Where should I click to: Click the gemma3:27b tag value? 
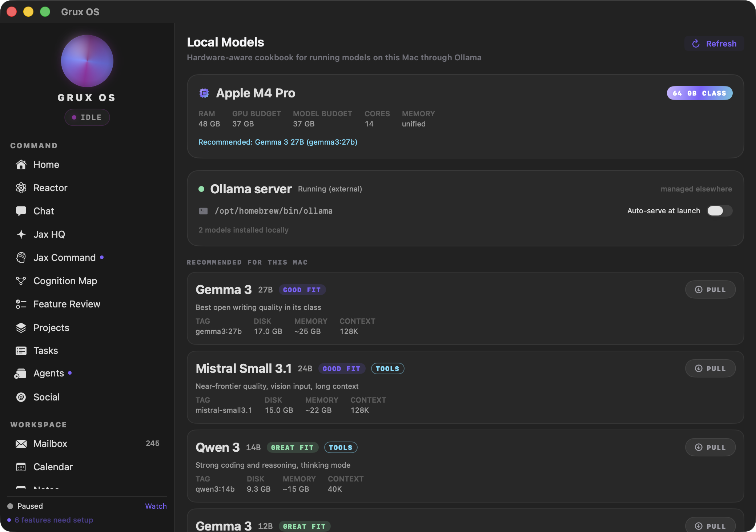tap(218, 331)
